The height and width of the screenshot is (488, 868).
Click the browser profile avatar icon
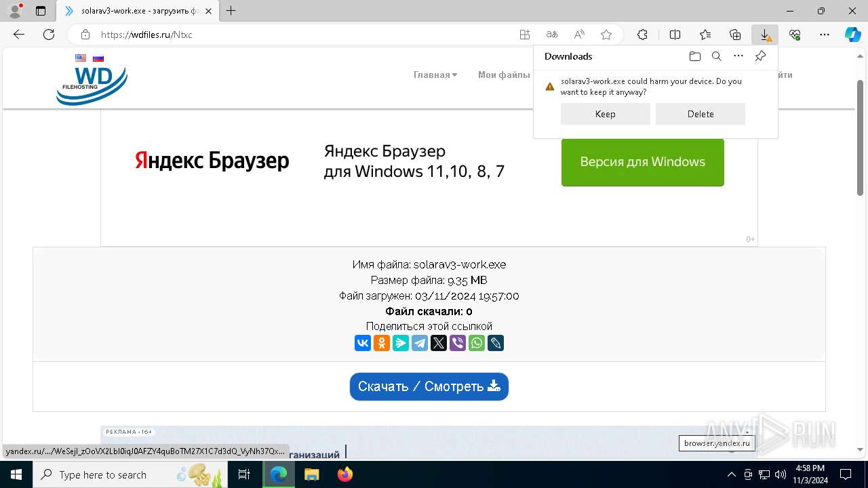coord(14,11)
